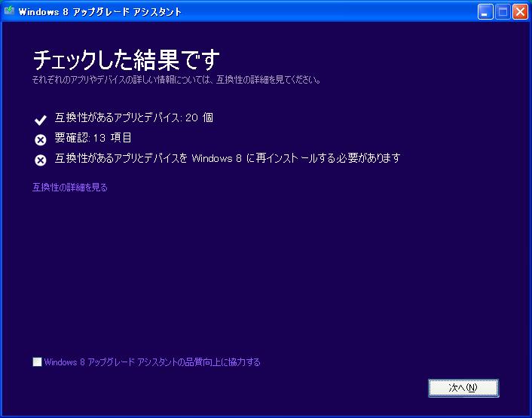Screen dimensions: 532x418
Task: Close the Windows 8 Upgrade Assistant window
Action: click(x=520, y=12)
